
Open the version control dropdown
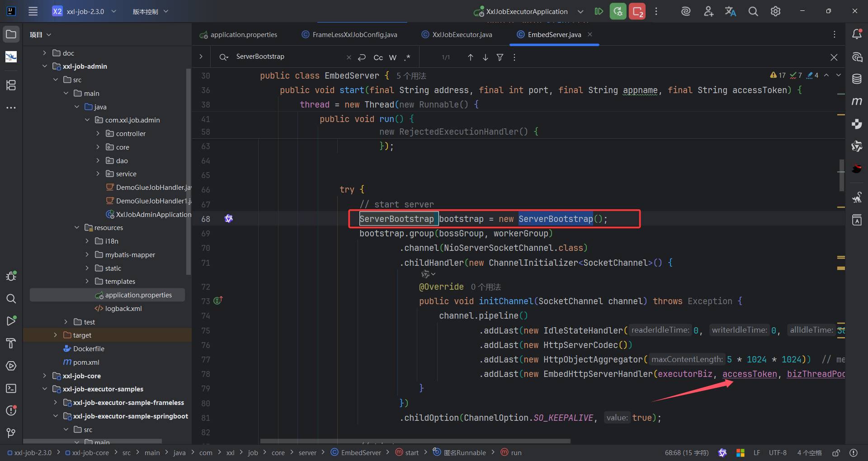point(150,11)
